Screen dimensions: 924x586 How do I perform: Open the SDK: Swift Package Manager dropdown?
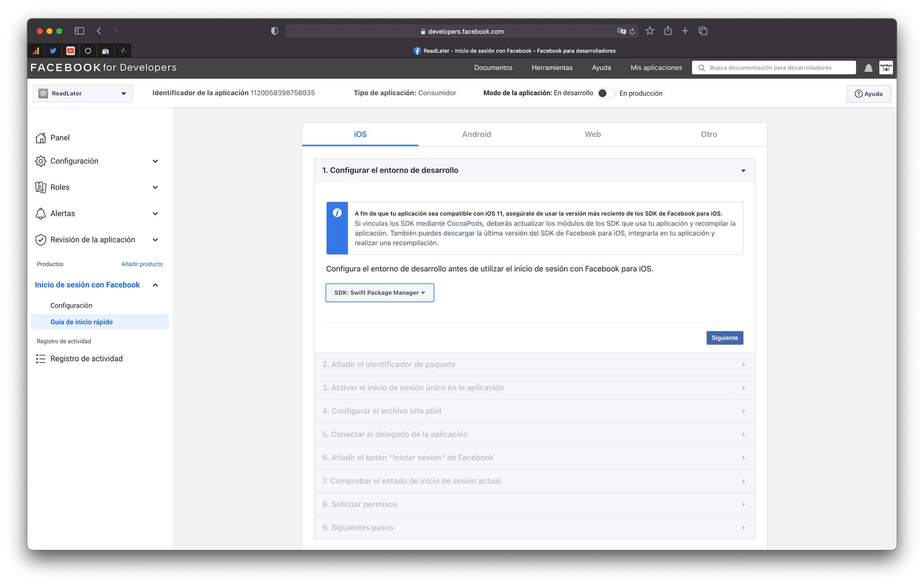380,293
